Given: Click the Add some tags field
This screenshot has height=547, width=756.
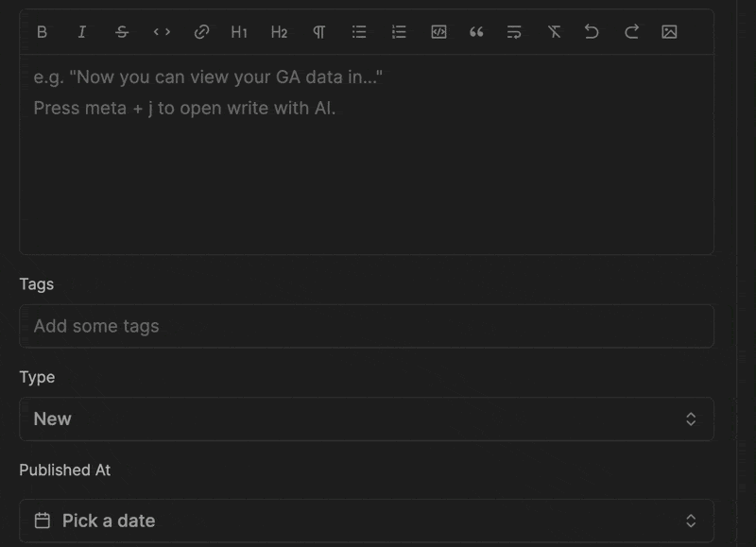Looking at the screenshot, I should pos(366,326).
